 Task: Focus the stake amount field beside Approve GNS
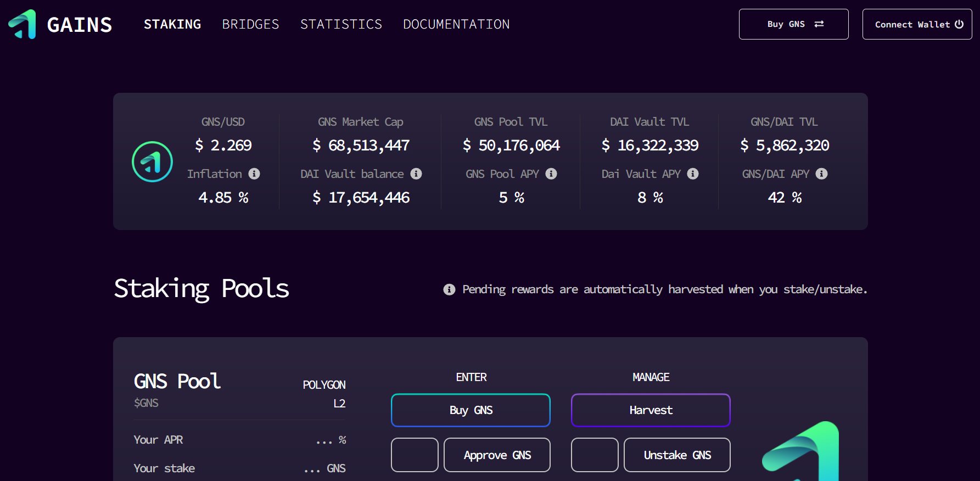415,455
